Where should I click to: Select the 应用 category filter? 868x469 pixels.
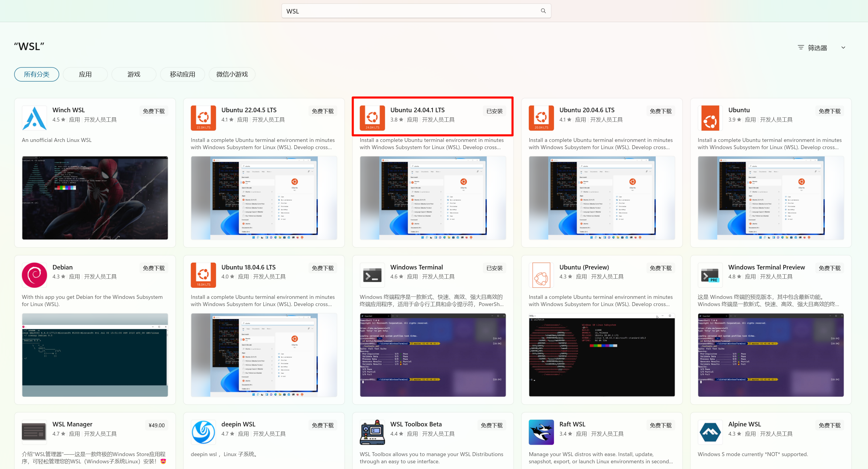[85, 74]
